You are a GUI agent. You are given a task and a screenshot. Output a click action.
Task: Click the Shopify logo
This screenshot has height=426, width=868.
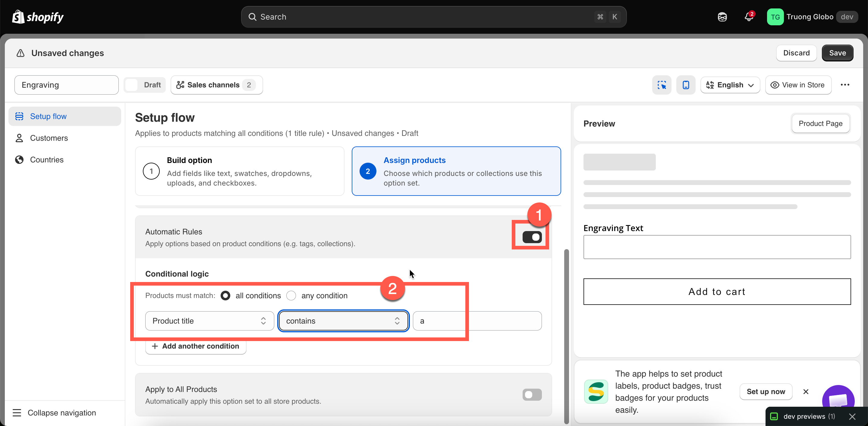click(x=38, y=17)
